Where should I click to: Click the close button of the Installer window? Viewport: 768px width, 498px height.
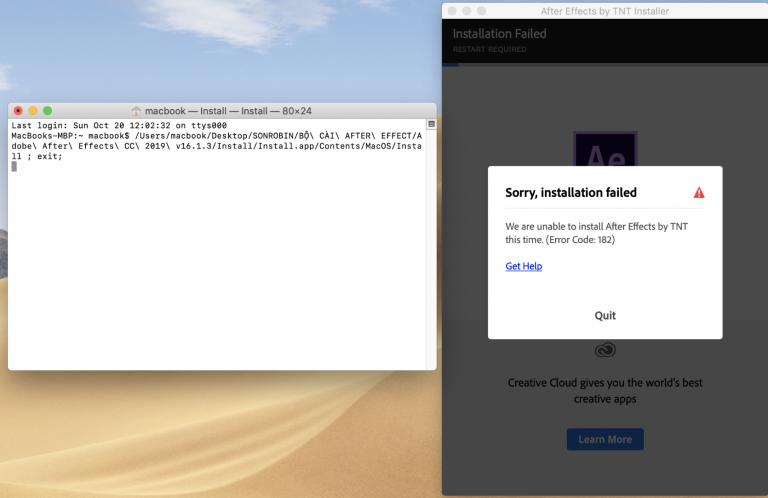pos(452,11)
